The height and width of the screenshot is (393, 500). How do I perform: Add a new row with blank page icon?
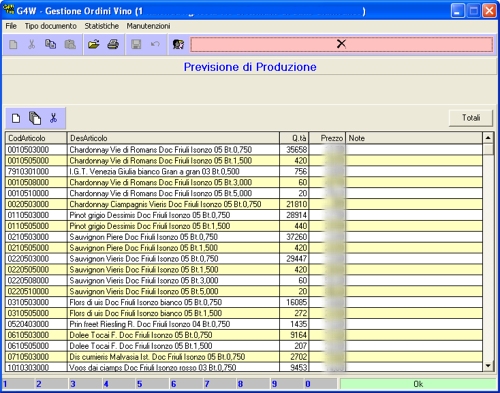tap(16, 118)
